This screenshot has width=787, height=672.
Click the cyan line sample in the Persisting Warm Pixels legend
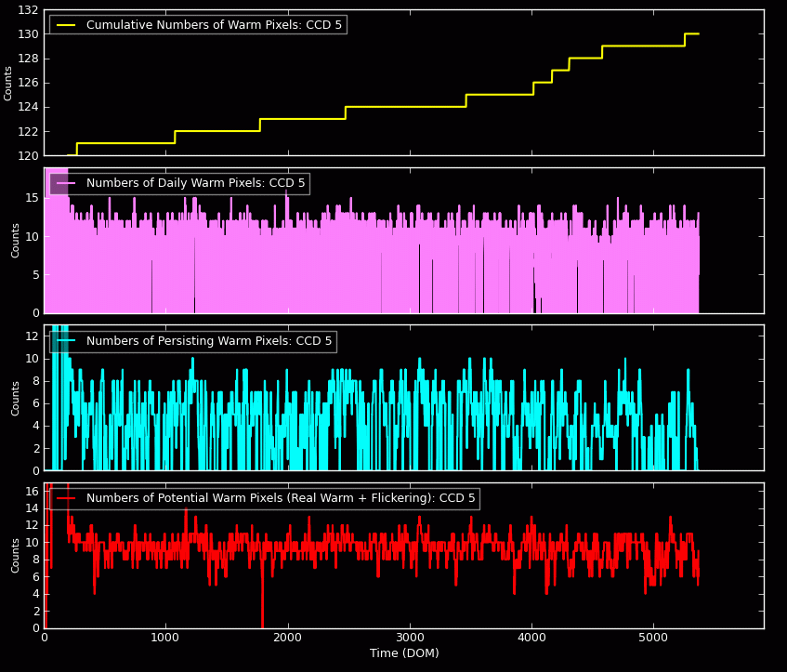68,341
